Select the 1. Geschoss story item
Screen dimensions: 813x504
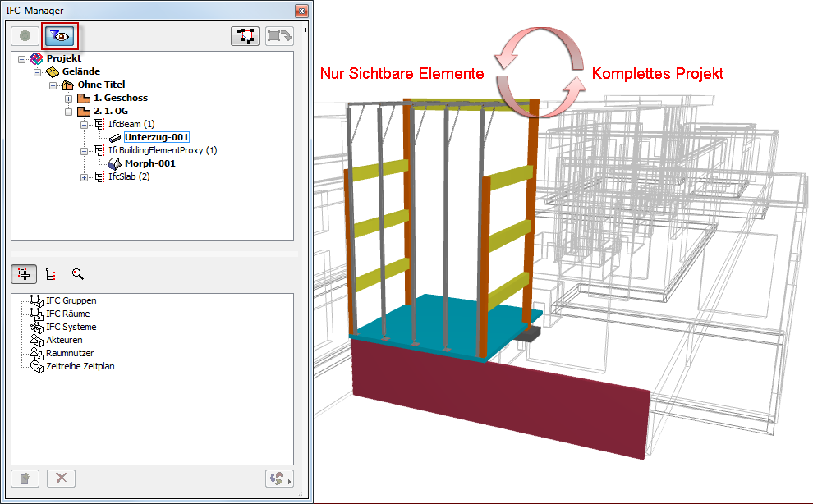[x=120, y=98]
